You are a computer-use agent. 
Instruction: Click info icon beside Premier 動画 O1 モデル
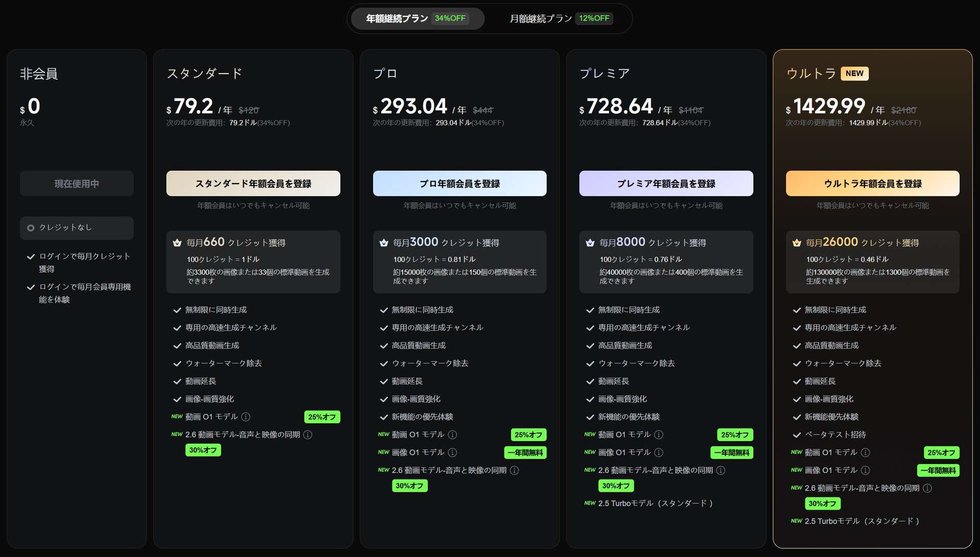[658, 435]
